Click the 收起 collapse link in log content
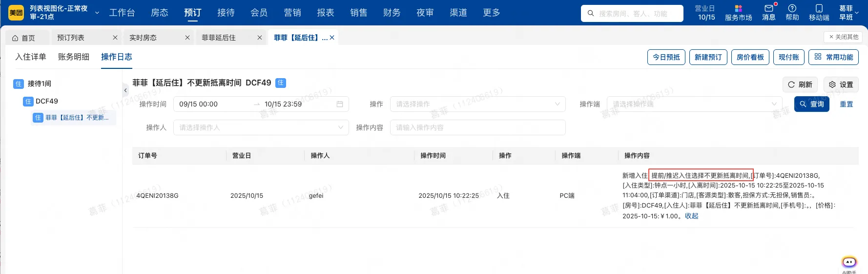Viewport: 868px width, 274px height. (x=692, y=216)
